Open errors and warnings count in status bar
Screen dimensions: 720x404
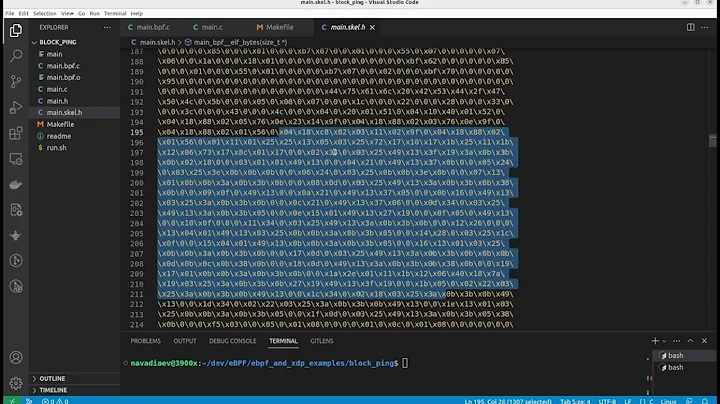pyautogui.click(x=55, y=401)
